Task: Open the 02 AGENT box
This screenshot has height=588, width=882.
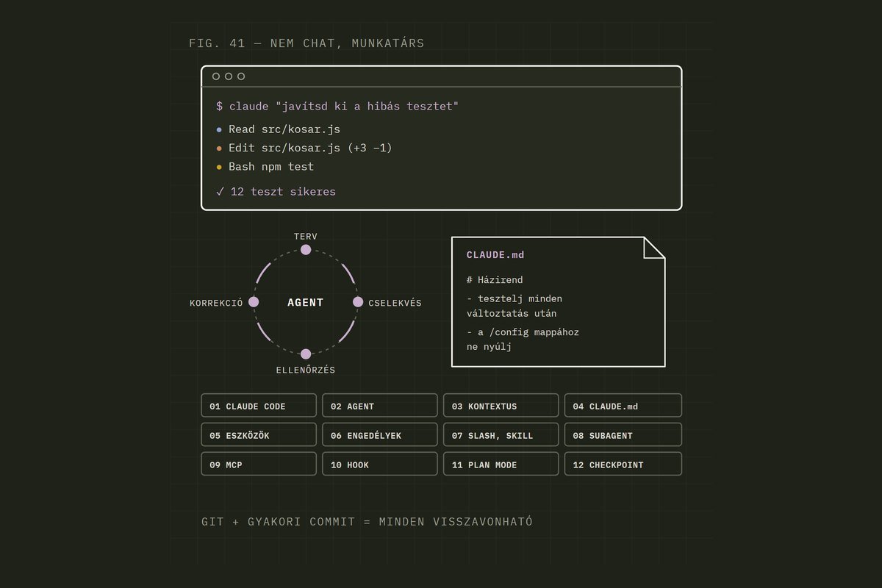Action: pyautogui.click(x=380, y=406)
